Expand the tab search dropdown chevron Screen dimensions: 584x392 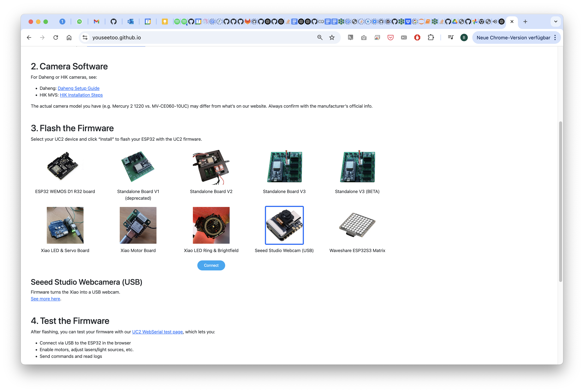pyautogui.click(x=555, y=22)
